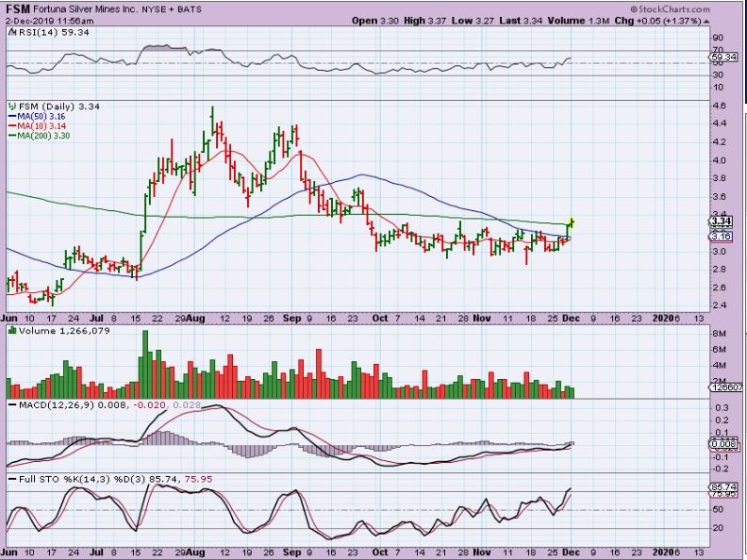The width and height of the screenshot is (747, 560).
Task: Click the tallest green volume bar in mid-July
Action: coord(145,364)
